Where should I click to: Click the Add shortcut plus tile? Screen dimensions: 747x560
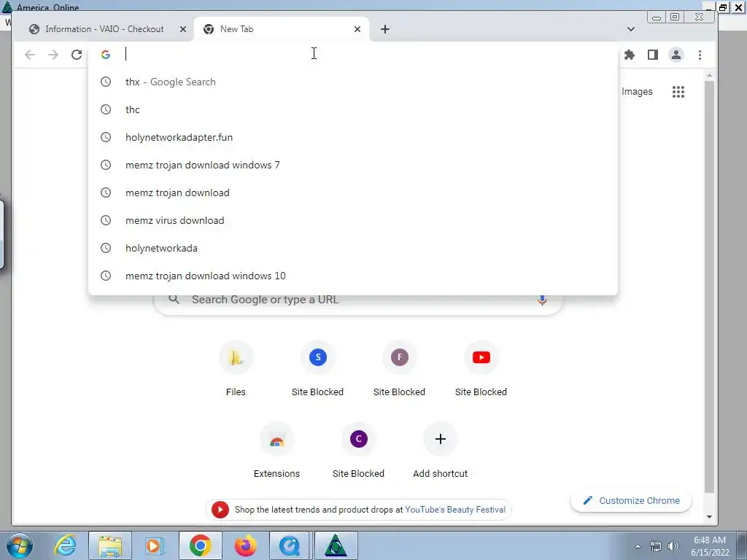(x=440, y=439)
